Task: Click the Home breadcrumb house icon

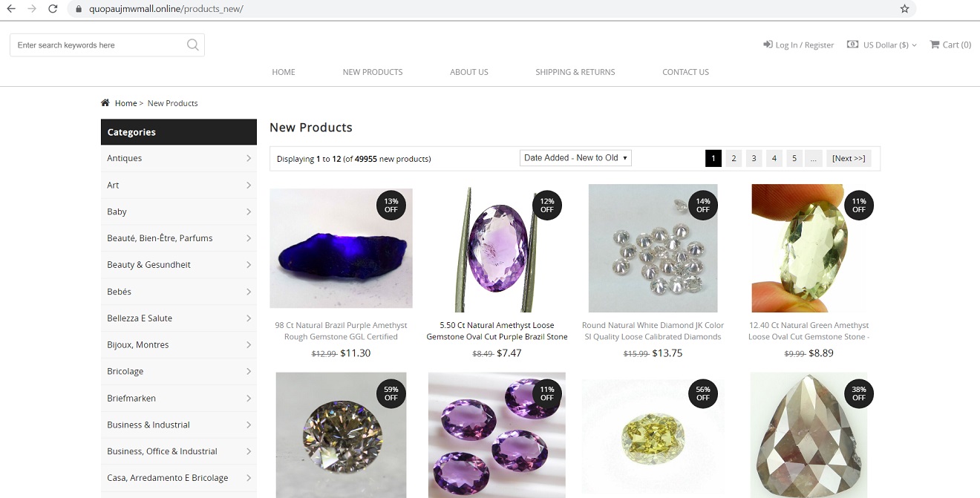Action: tap(105, 103)
